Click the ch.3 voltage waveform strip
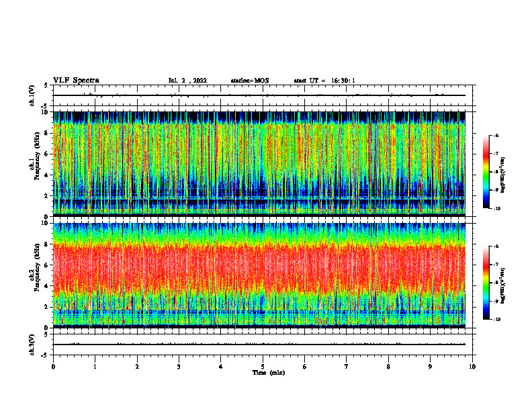Screen dimensions: 532x411 (259, 345)
